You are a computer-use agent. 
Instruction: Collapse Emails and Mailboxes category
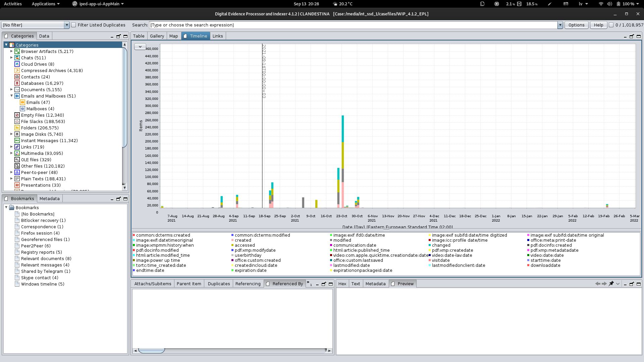(11, 96)
